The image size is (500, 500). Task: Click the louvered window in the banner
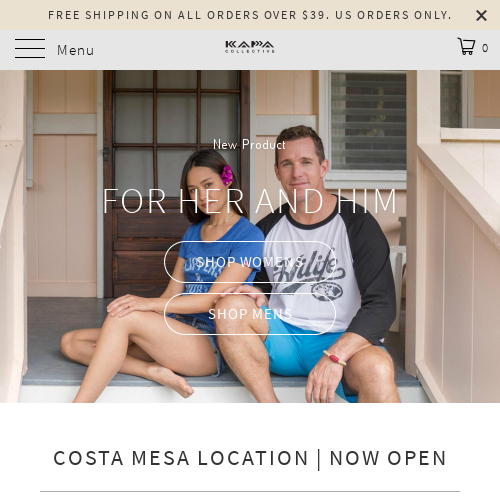click(368, 122)
